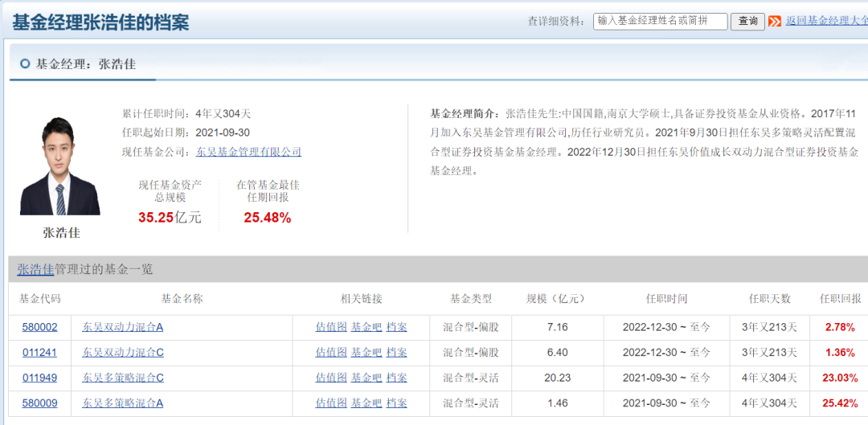Click the 2.78% return value

pyautogui.click(x=841, y=327)
